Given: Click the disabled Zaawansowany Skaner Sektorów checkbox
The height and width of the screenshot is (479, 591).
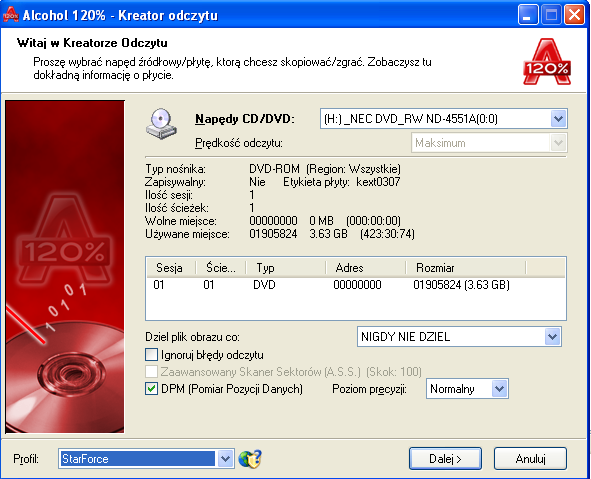Looking at the screenshot, I should tap(151, 372).
